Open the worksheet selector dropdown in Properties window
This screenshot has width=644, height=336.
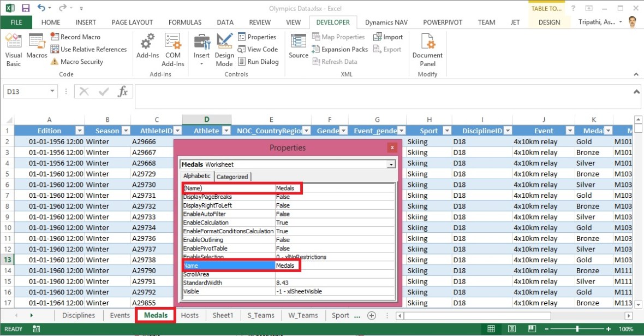(391, 163)
